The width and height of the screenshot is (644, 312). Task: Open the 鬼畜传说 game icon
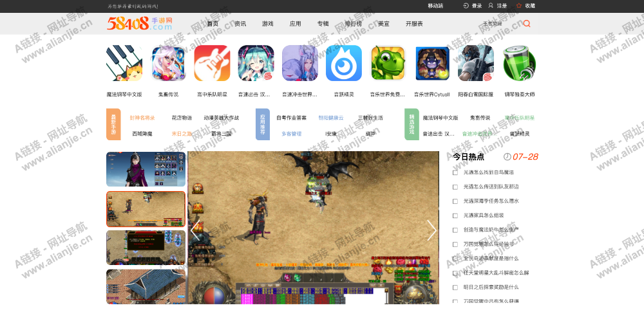click(168, 63)
